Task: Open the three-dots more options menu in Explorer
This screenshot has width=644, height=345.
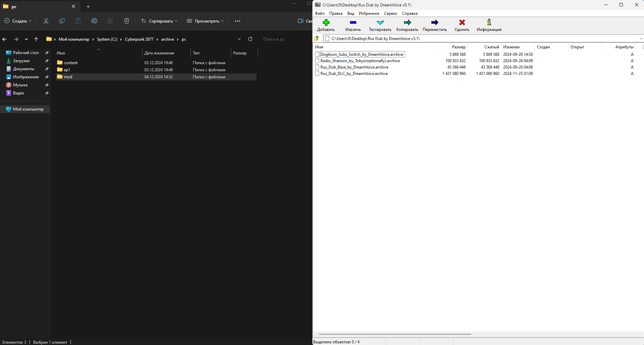Action: (x=238, y=21)
